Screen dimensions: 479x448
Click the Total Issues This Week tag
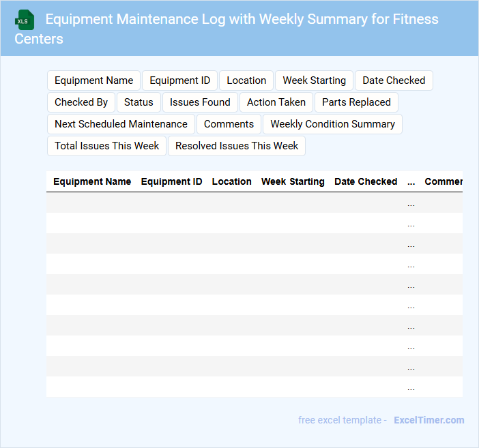pyautogui.click(x=106, y=146)
